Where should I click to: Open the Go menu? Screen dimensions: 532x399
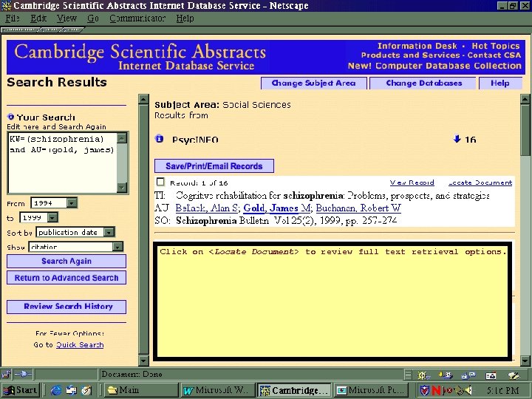coord(93,18)
